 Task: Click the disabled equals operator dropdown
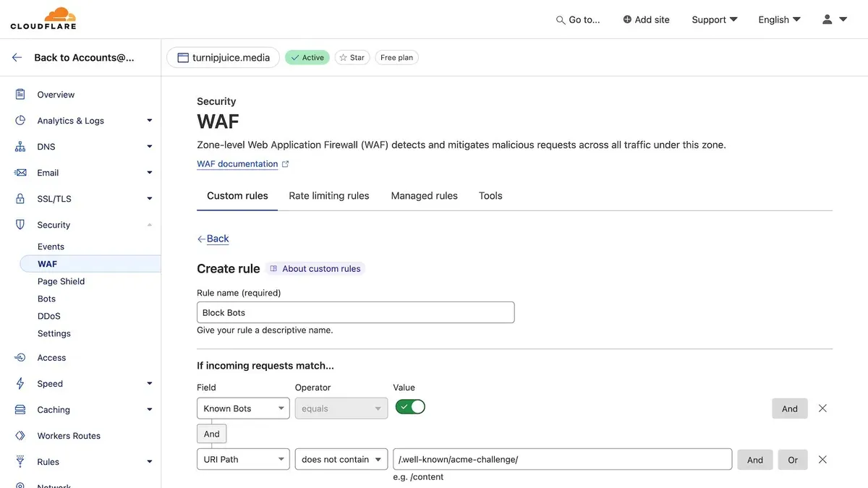coord(341,408)
